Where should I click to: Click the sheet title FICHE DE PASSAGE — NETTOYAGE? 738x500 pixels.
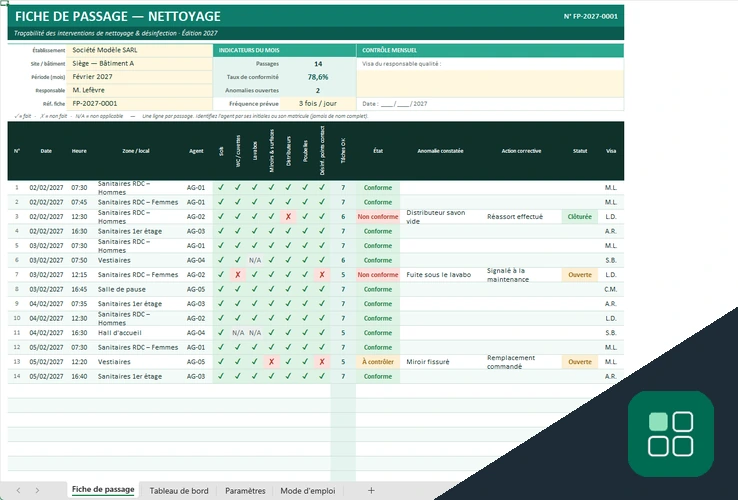[118, 16]
